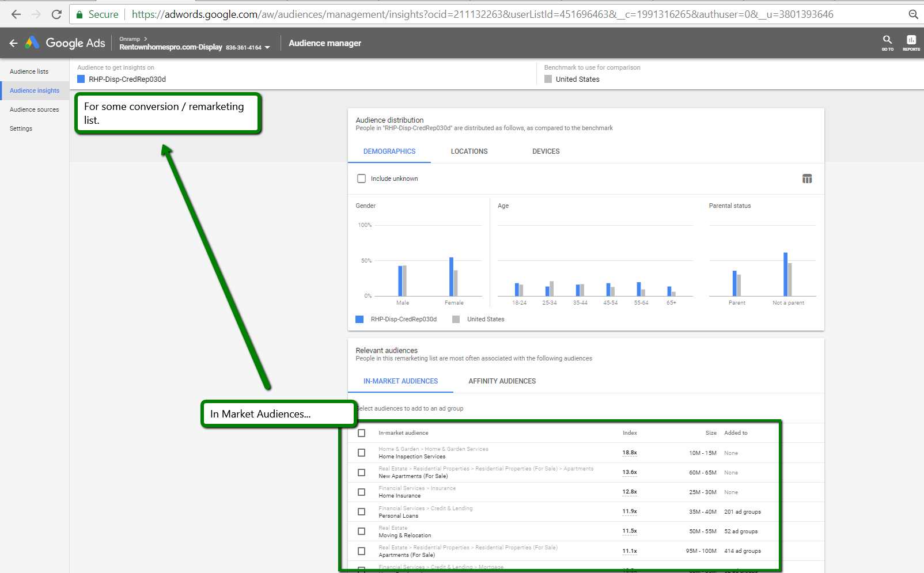Click the 11.9x index value
Image resolution: width=924 pixels, height=573 pixels.
630,511
